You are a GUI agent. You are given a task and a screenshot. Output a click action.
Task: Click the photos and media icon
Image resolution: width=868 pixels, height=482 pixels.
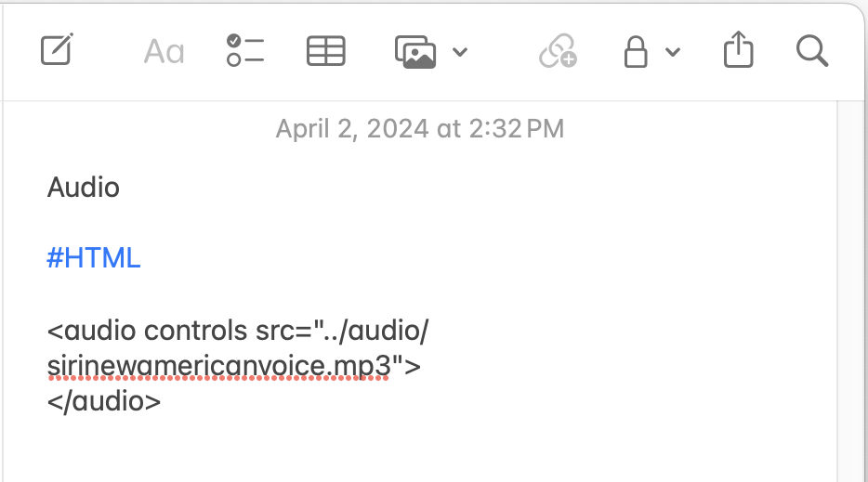click(x=415, y=51)
